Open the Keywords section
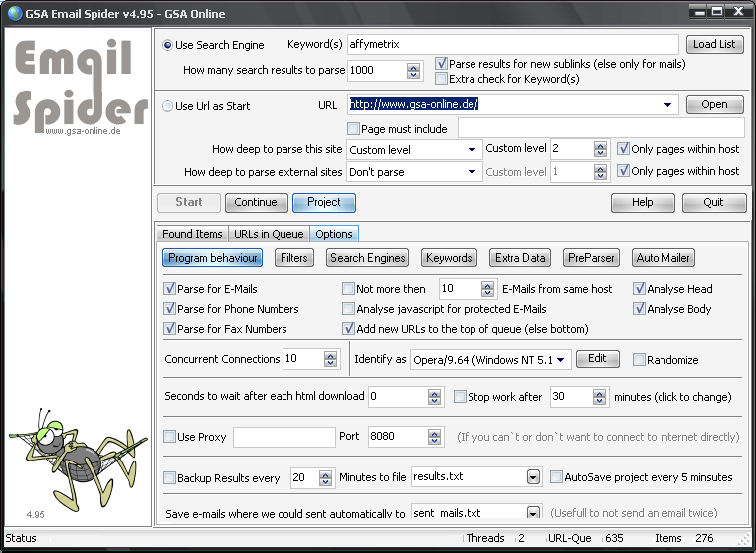This screenshot has height=553, width=756. click(x=449, y=258)
